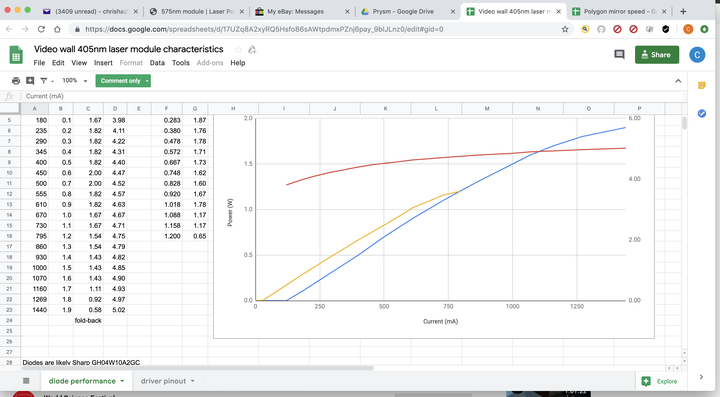Click the fold-back cell
Screen dimensions: 720x397
(x=88, y=320)
